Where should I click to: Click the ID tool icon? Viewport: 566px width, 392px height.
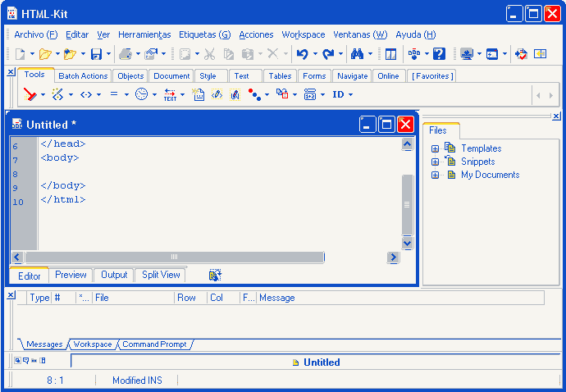point(338,94)
